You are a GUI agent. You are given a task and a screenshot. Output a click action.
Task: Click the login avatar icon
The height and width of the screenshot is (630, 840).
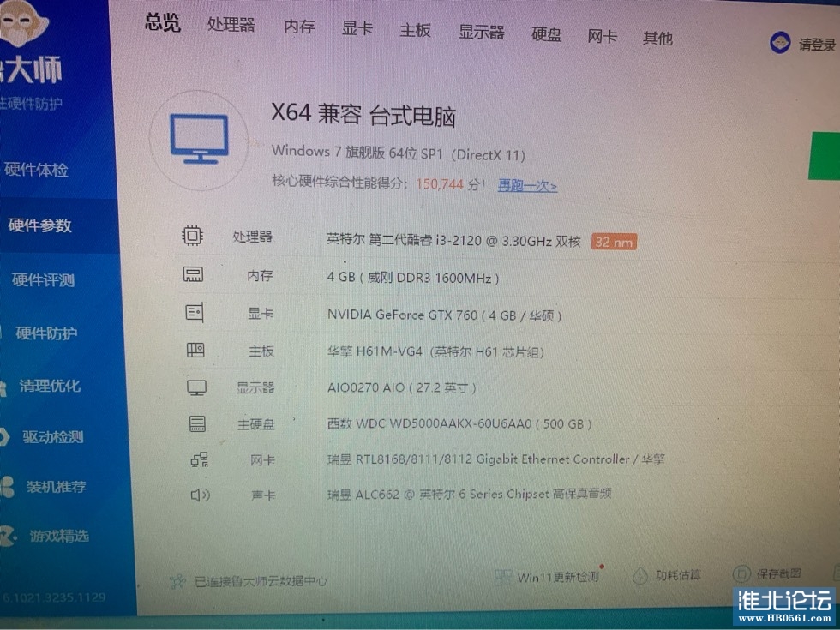(x=780, y=43)
